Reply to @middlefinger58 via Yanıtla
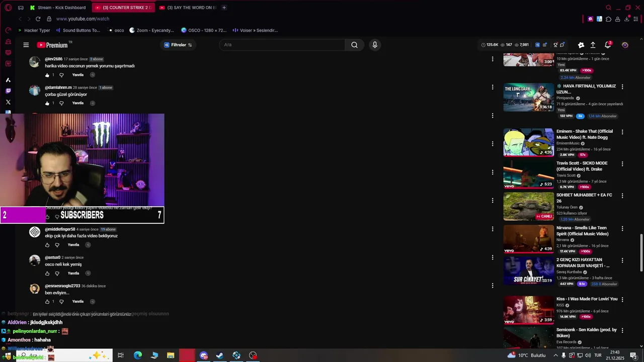This screenshot has width=644, height=362. coord(73,245)
